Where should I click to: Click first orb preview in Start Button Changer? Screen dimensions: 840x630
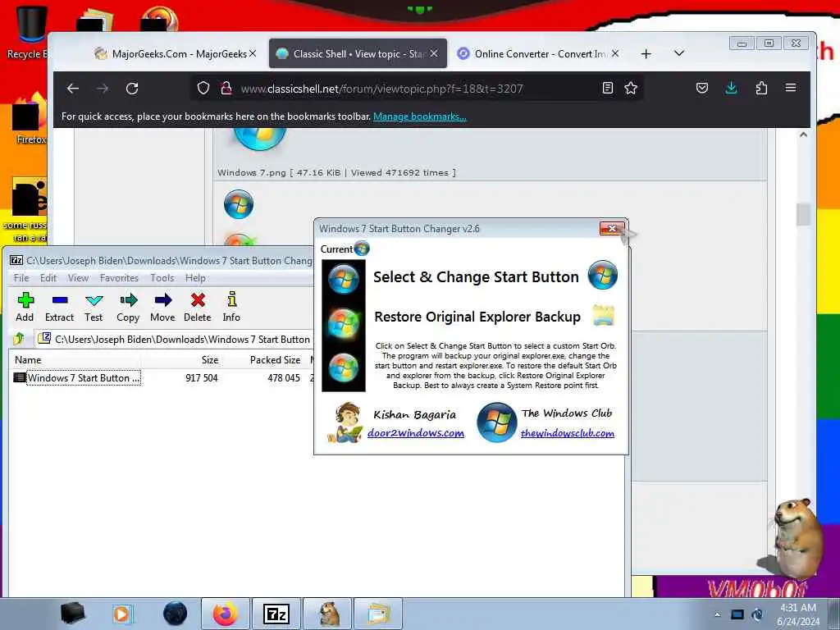344,279
